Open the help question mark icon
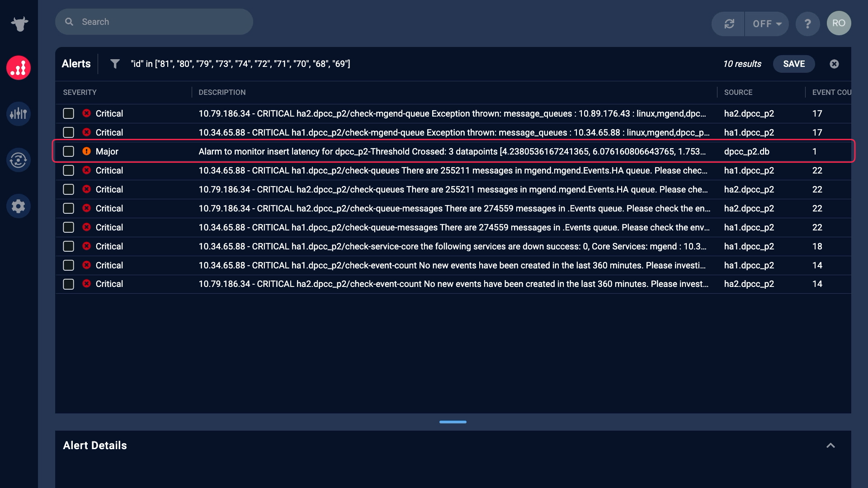868x488 pixels. [x=807, y=23]
